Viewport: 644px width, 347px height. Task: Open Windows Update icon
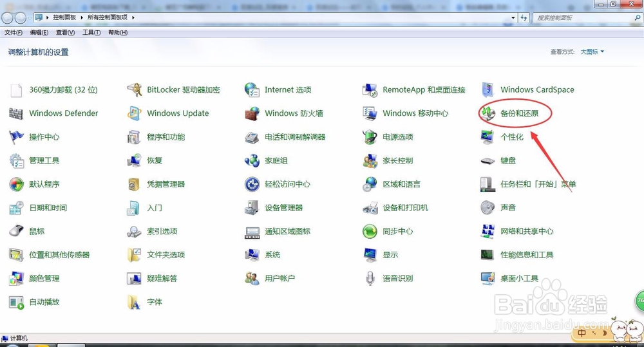click(x=135, y=113)
